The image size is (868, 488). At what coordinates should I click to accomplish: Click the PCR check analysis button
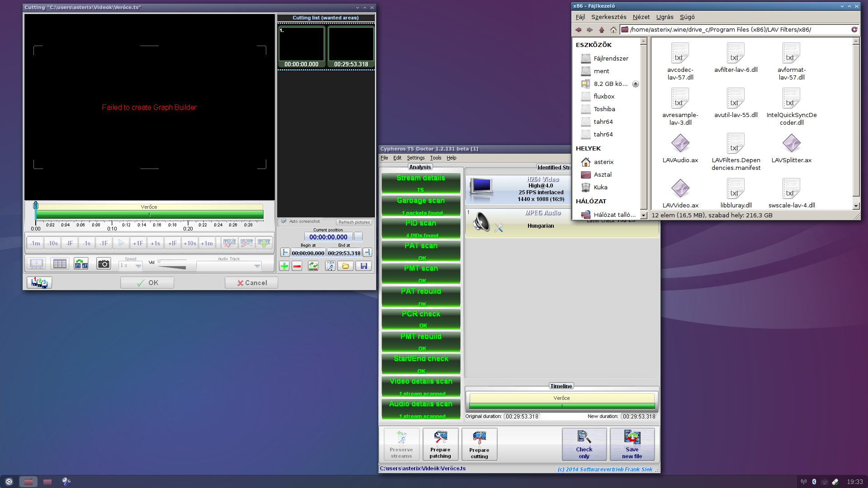421,319
